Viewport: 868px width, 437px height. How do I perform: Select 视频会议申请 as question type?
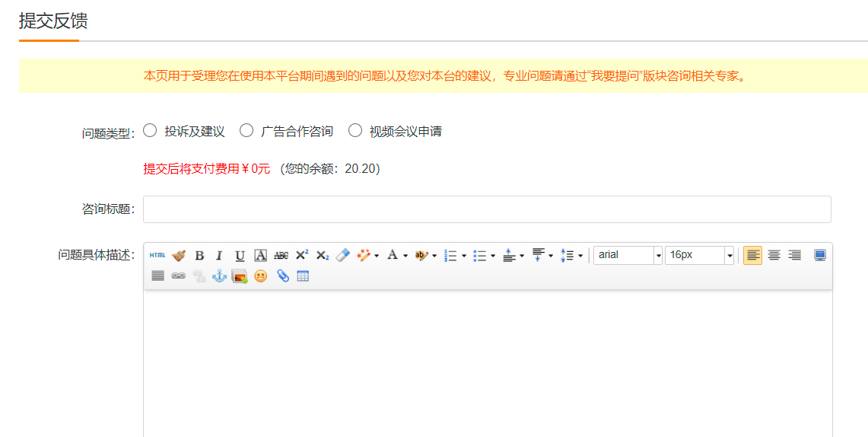pos(355,130)
